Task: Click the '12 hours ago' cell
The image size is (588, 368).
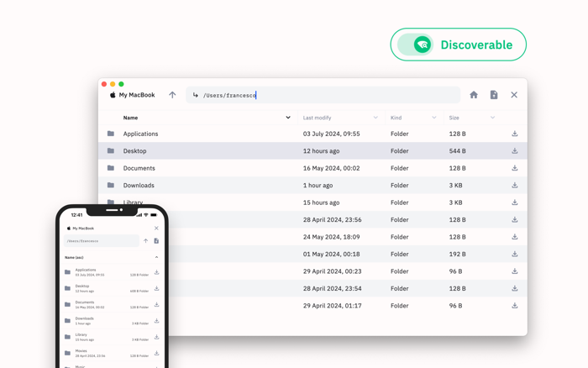Action: pyautogui.click(x=322, y=151)
